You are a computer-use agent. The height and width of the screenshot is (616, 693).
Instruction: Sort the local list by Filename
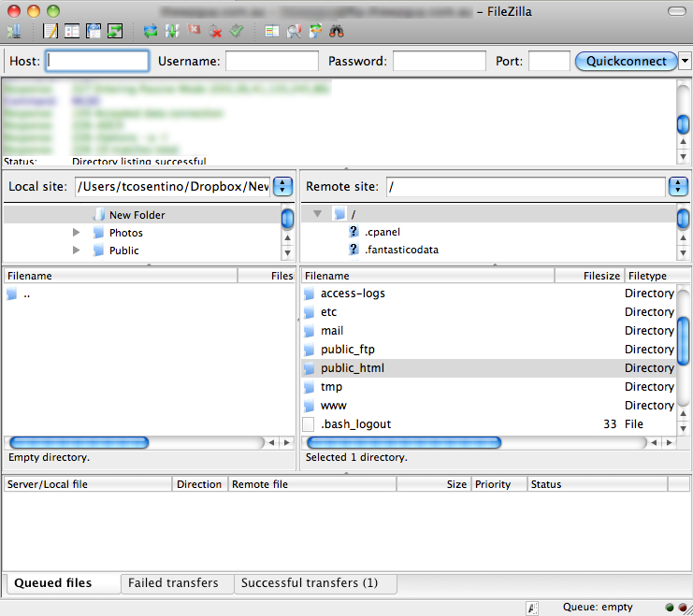pyautogui.click(x=121, y=276)
